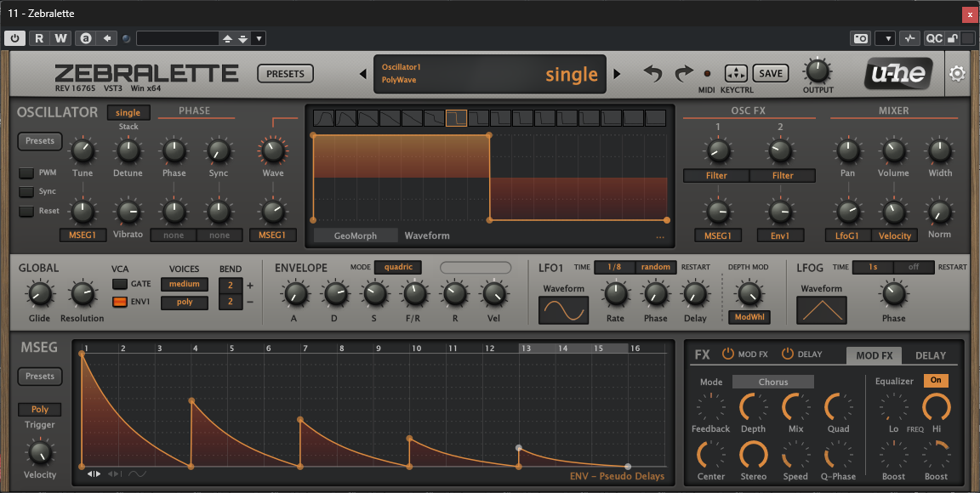
Task: Click the MSEG curve smoothing icon
Action: click(x=137, y=474)
